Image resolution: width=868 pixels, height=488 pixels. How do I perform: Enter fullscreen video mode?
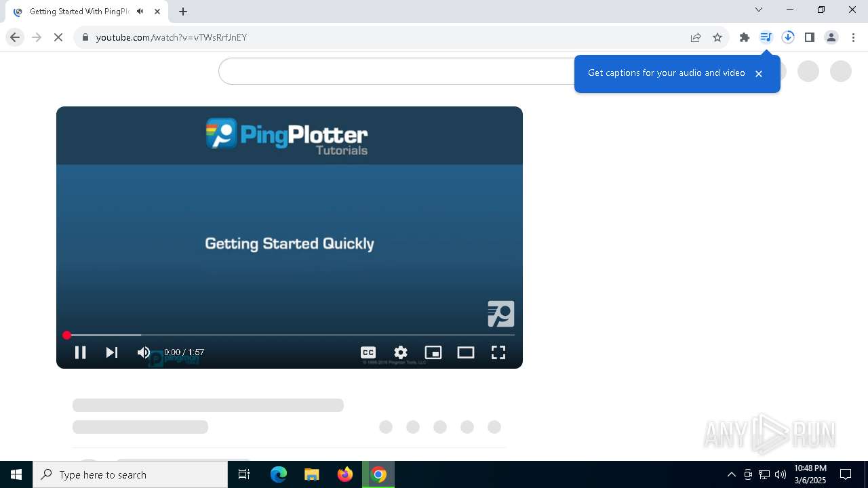[x=498, y=352]
